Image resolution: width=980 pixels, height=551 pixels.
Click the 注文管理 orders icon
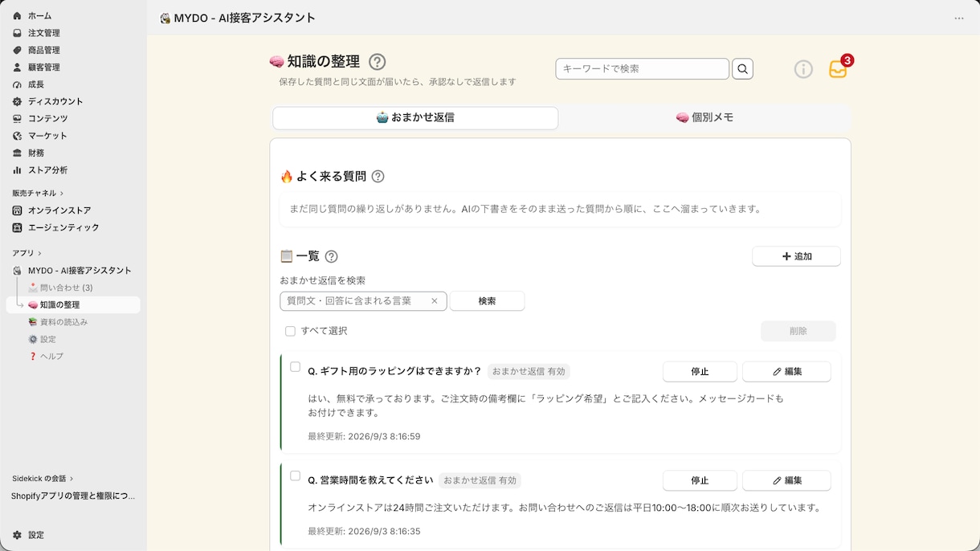[x=17, y=33]
